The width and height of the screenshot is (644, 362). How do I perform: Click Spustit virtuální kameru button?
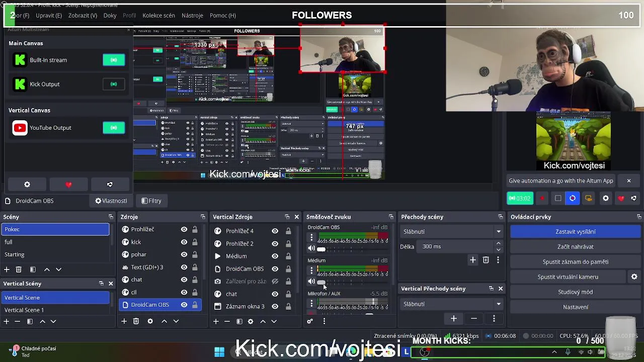tap(568, 277)
